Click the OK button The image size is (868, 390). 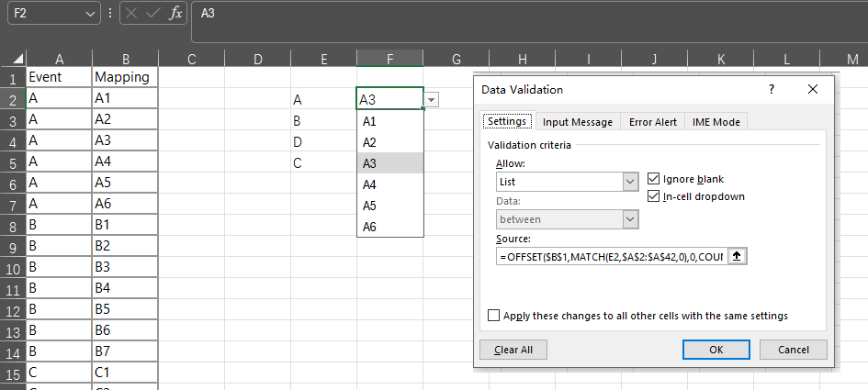pyautogui.click(x=716, y=350)
